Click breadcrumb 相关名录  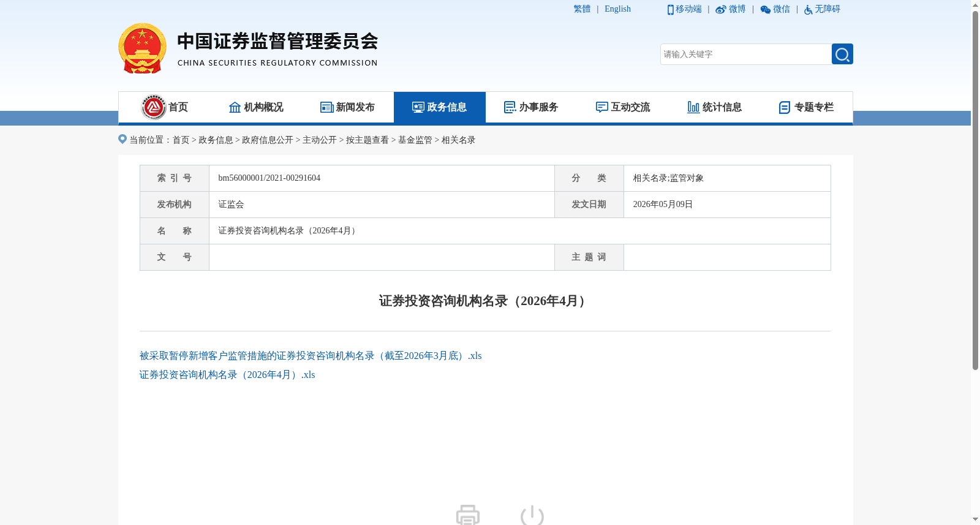[x=459, y=140]
